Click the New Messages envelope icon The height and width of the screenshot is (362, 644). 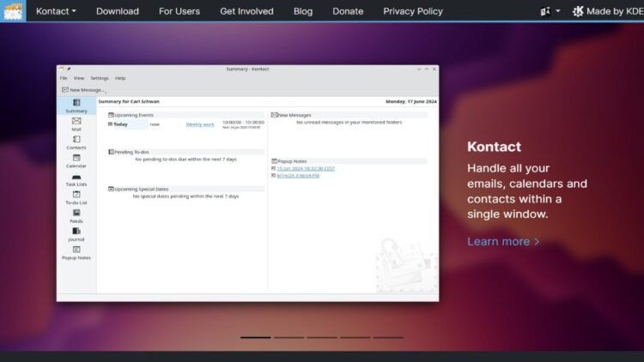[x=275, y=115]
